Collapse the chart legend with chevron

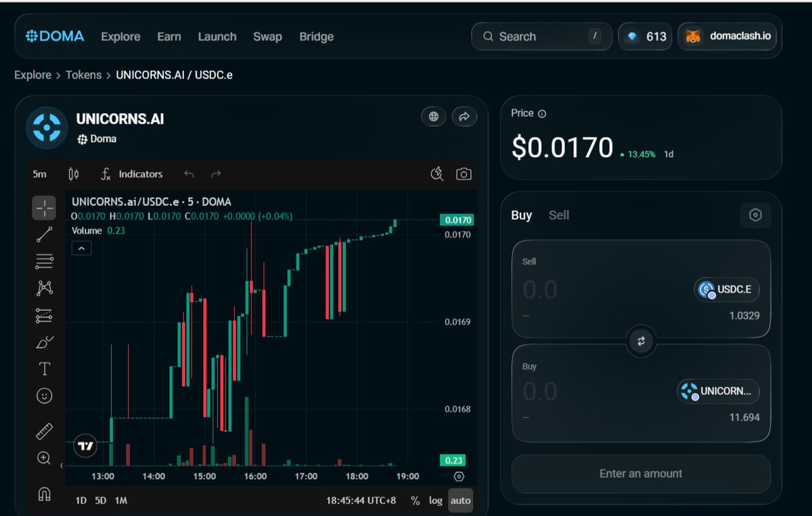[x=81, y=249]
